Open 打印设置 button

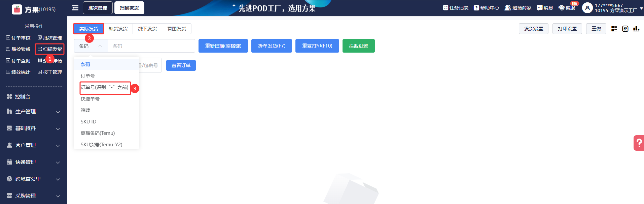(567, 29)
